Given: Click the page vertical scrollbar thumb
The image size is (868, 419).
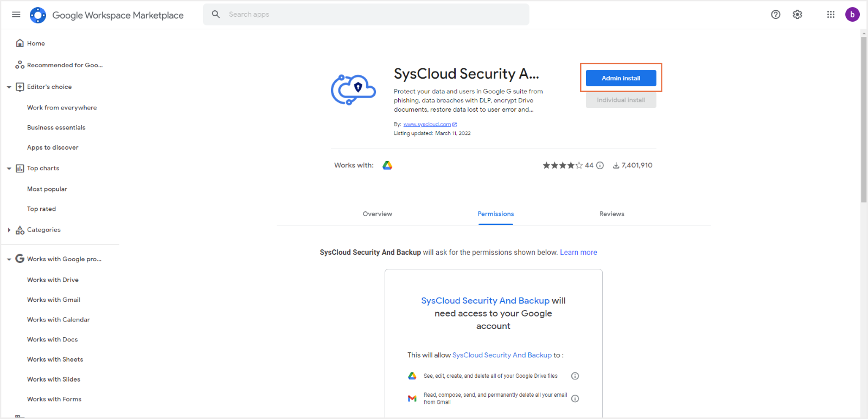Looking at the screenshot, I should click(x=864, y=119).
